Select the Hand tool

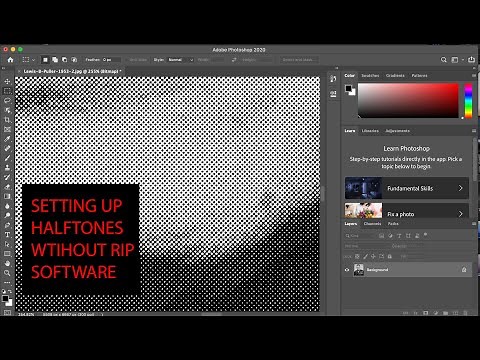[x=7, y=263]
